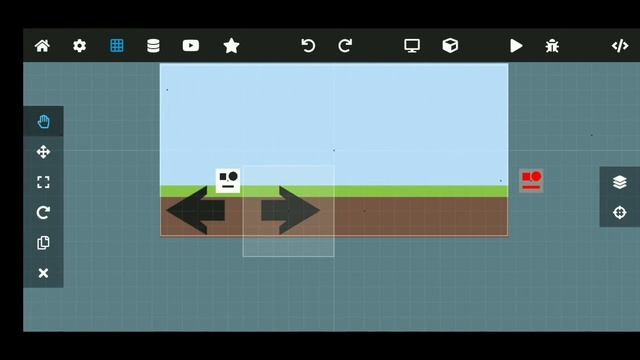Select the move arrows tool
This screenshot has width=640, height=360.
pyautogui.click(x=43, y=152)
